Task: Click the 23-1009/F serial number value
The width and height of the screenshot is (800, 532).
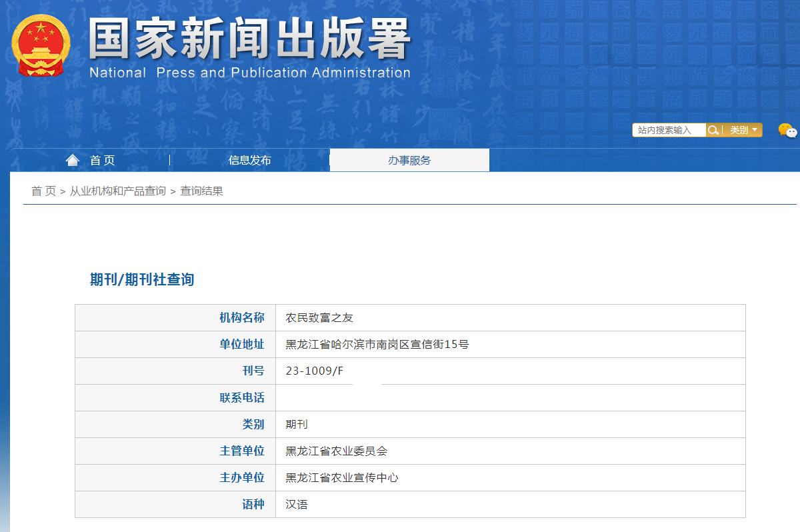Action: [315, 371]
